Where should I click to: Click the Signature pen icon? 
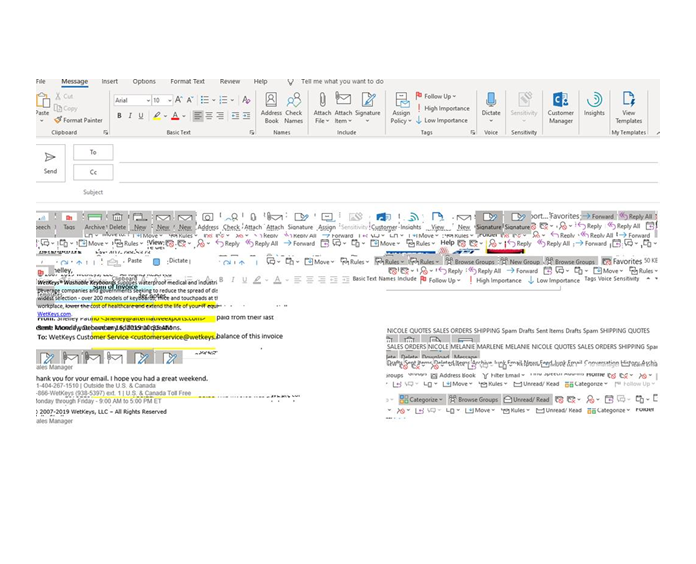click(368, 100)
